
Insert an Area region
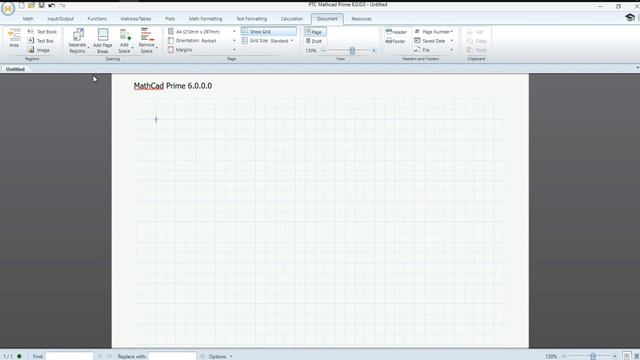point(14,38)
